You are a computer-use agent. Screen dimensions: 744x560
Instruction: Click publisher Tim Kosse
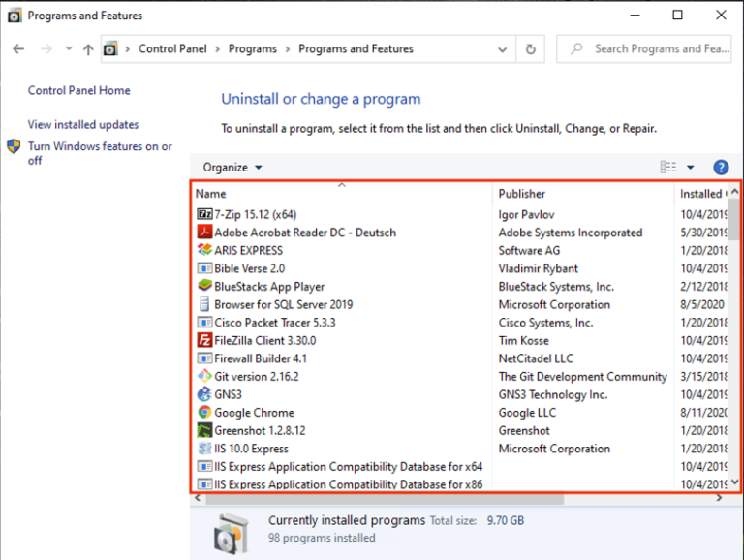tap(523, 340)
